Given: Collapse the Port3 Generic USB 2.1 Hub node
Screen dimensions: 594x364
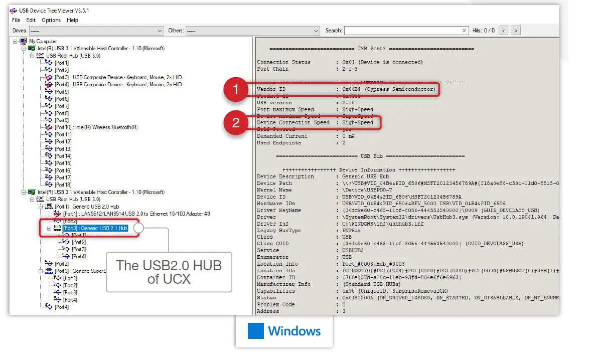Looking at the screenshot, I should 49,229.
